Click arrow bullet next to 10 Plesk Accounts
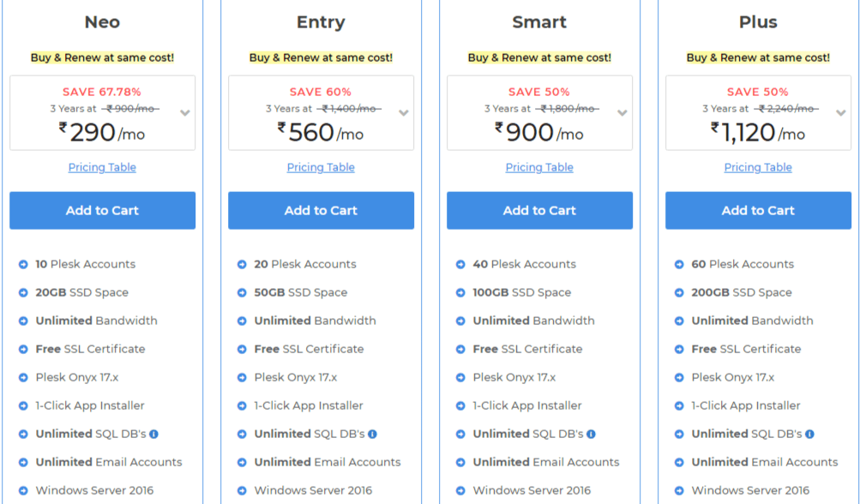 click(x=23, y=264)
